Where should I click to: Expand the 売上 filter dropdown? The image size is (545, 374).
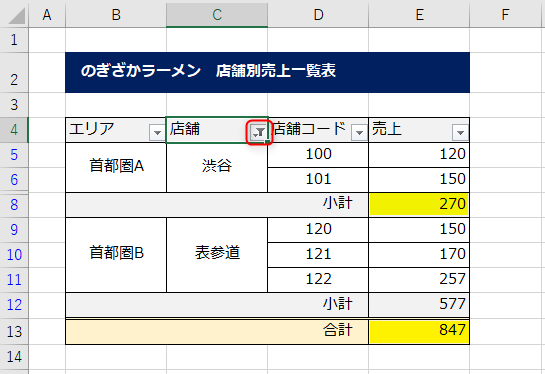(x=460, y=132)
